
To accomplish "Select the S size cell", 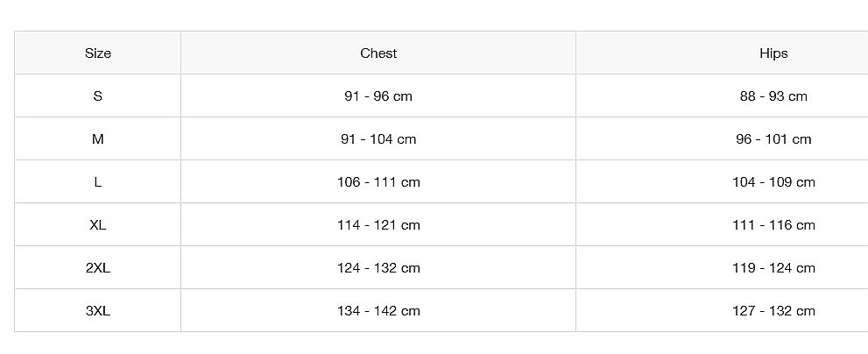I will [x=98, y=96].
